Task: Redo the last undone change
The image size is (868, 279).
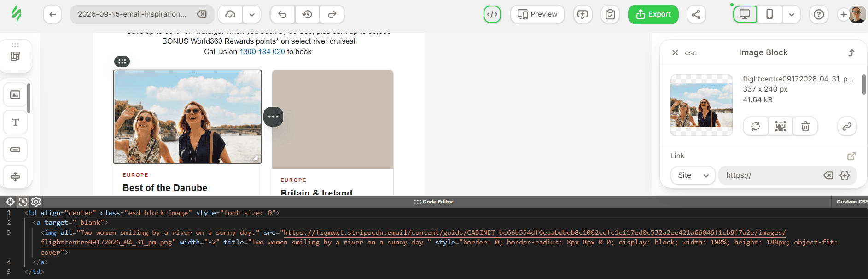Action: click(x=332, y=14)
